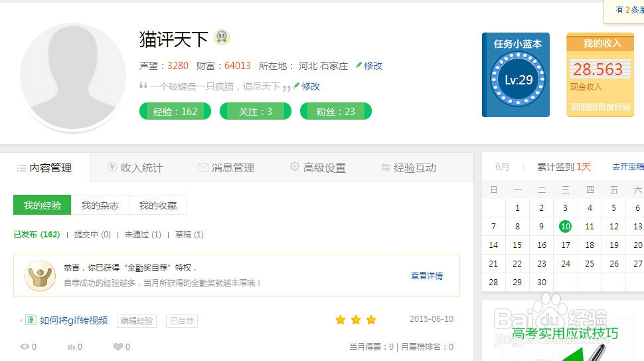Click the second rating star
Viewport: 644px width, 361px height.
click(x=356, y=320)
